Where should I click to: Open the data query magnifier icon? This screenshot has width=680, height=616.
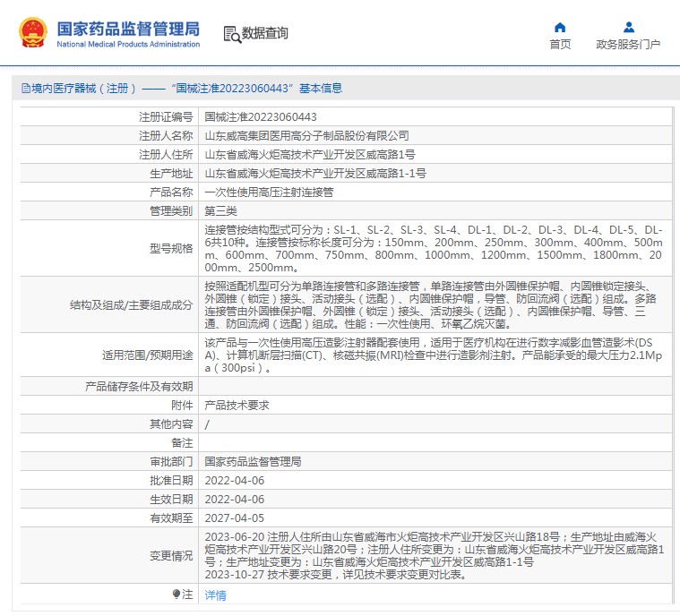(232, 34)
